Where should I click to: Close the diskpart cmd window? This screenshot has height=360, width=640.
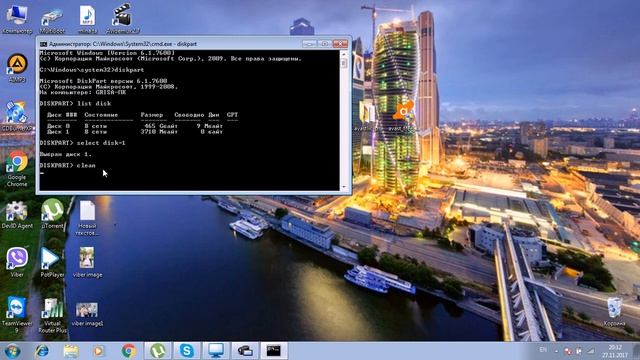coord(340,43)
